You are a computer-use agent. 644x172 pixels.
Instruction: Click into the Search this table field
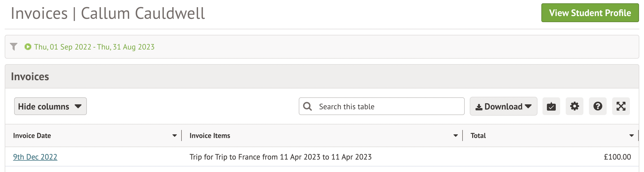387,106
